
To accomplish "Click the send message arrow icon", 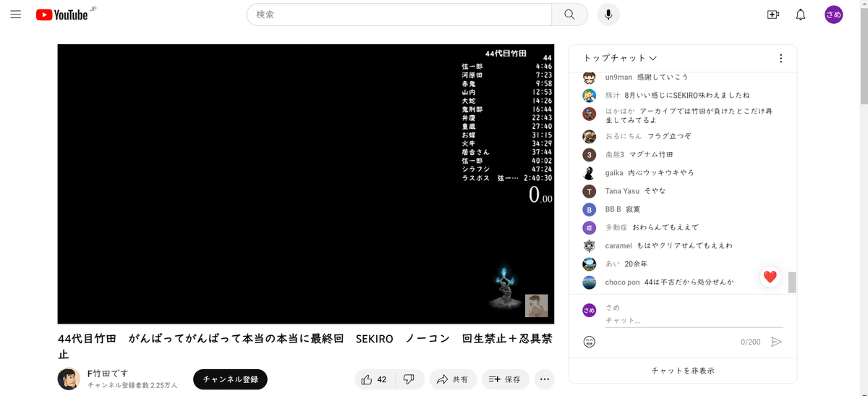I will point(776,342).
